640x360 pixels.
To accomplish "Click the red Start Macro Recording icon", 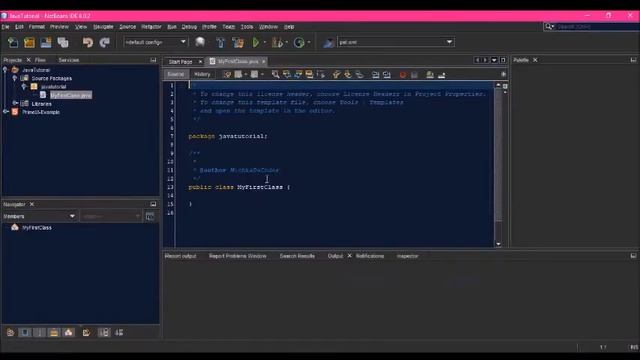I will pos(402,75).
